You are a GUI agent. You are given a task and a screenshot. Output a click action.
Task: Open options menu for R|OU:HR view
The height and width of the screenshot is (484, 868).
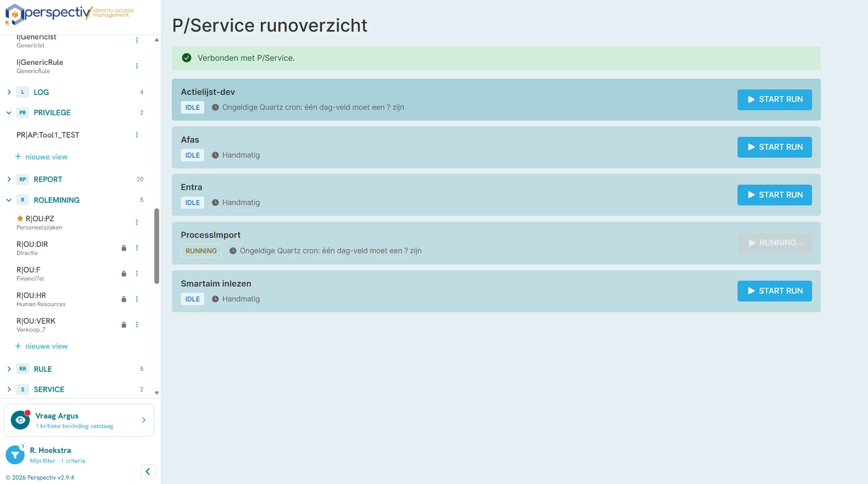pyautogui.click(x=137, y=299)
